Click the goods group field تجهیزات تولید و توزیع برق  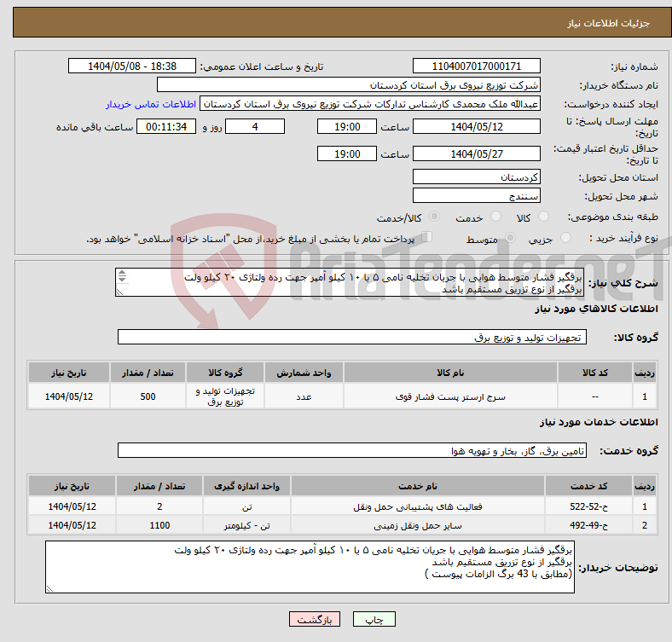pyautogui.click(x=352, y=338)
